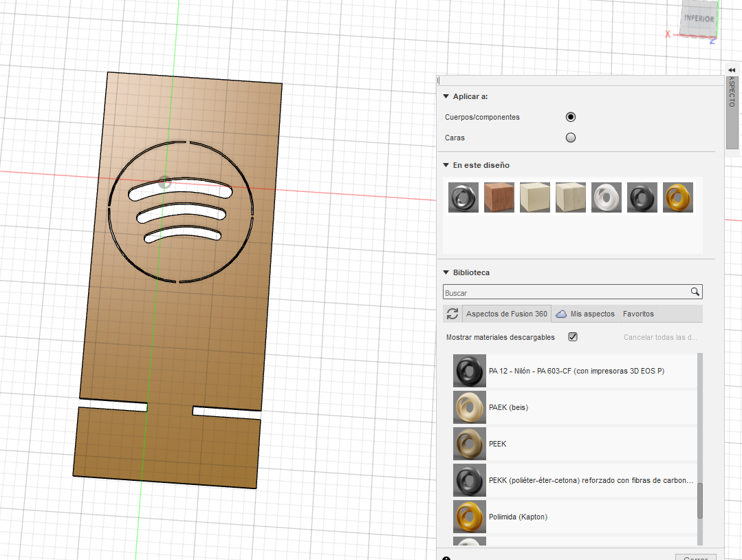Pick the black torus appearance in design
Screen dimensions: 742x560
[x=642, y=197]
